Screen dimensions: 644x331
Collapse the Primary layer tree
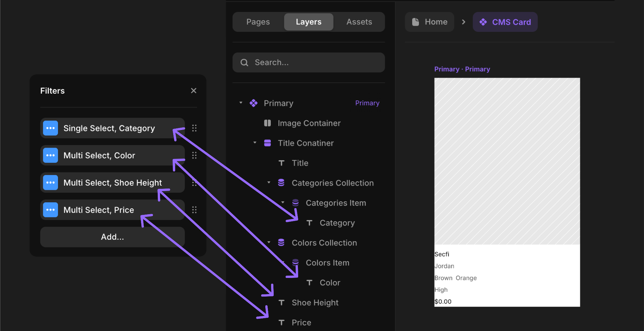tap(241, 103)
